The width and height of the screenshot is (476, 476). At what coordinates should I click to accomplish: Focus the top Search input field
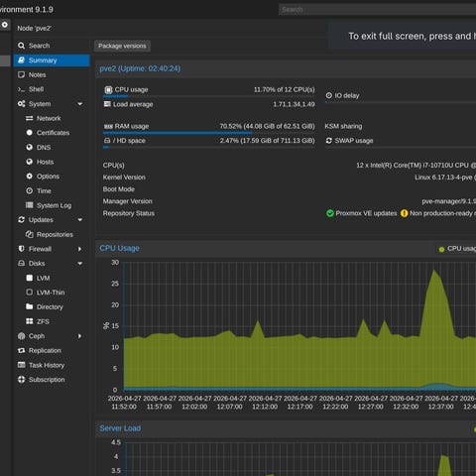point(377,10)
